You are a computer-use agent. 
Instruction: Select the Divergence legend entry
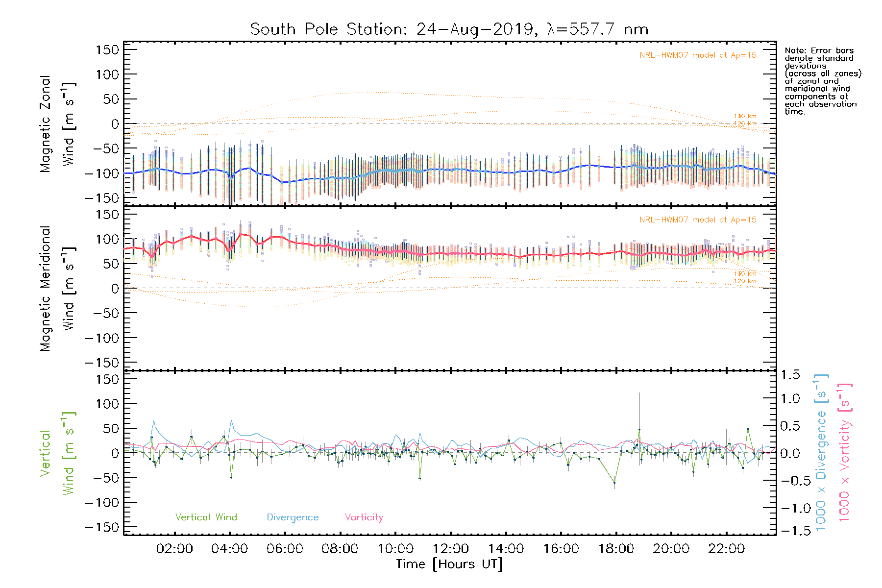click(x=293, y=517)
